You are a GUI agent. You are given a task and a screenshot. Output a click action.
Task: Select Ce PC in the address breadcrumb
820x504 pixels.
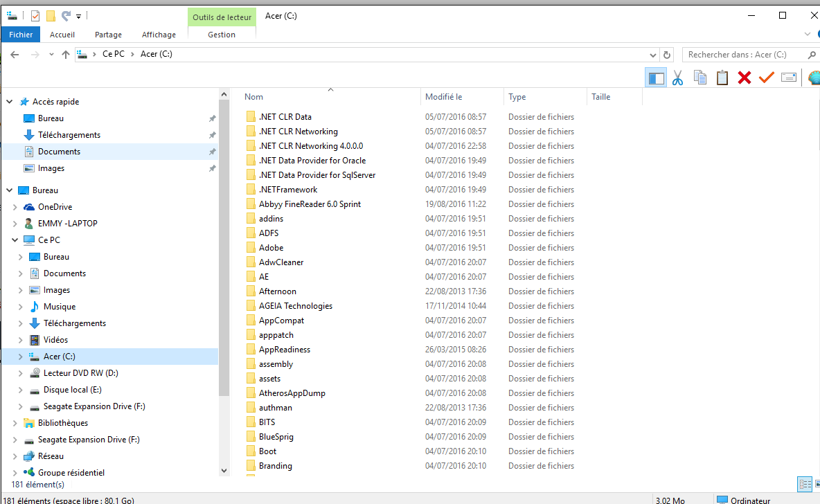tap(114, 54)
